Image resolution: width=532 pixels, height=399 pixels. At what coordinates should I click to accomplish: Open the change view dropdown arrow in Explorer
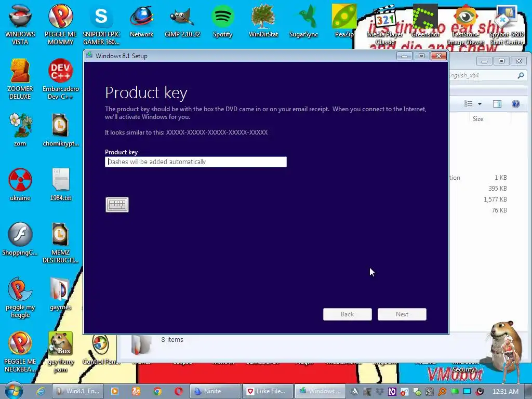480,104
